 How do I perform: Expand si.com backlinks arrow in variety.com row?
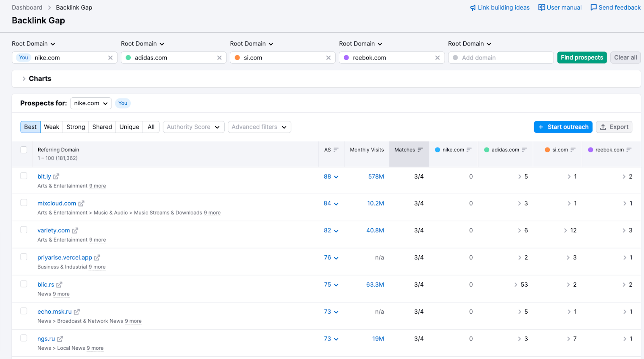click(x=566, y=230)
